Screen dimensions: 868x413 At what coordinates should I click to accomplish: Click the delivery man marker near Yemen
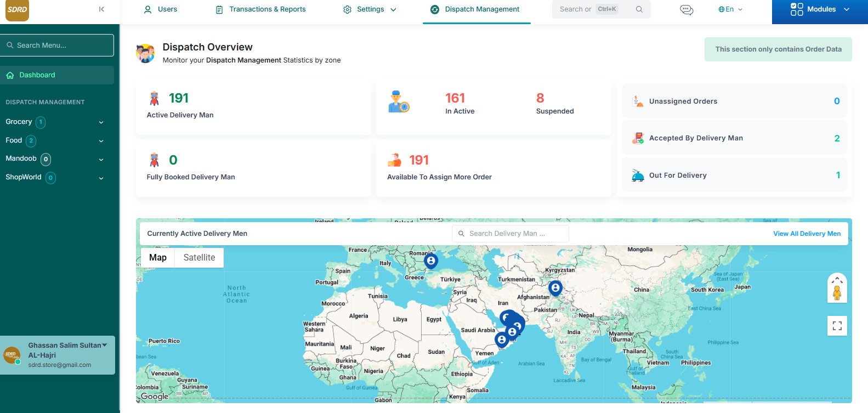point(502,340)
